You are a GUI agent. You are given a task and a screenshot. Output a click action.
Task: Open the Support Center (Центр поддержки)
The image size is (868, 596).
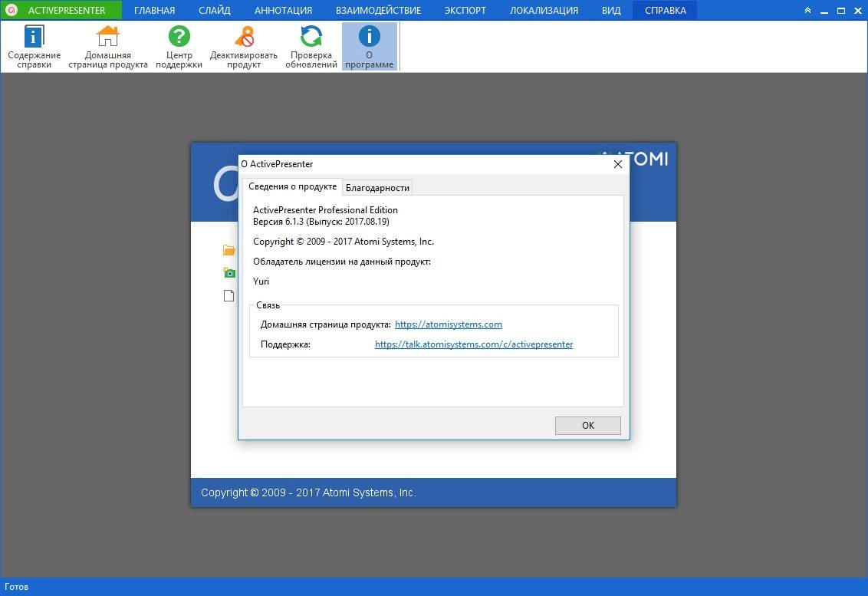[x=179, y=47]
